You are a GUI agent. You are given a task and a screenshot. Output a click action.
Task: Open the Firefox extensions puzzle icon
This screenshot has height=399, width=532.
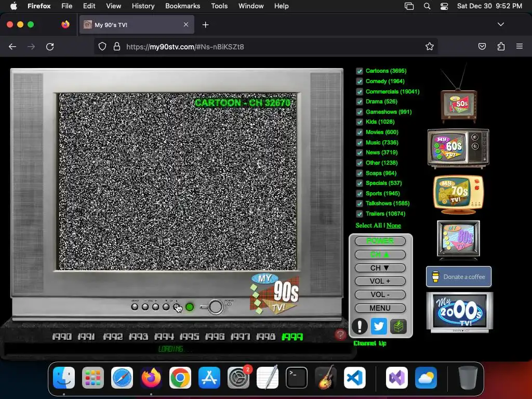coord(501,46)
